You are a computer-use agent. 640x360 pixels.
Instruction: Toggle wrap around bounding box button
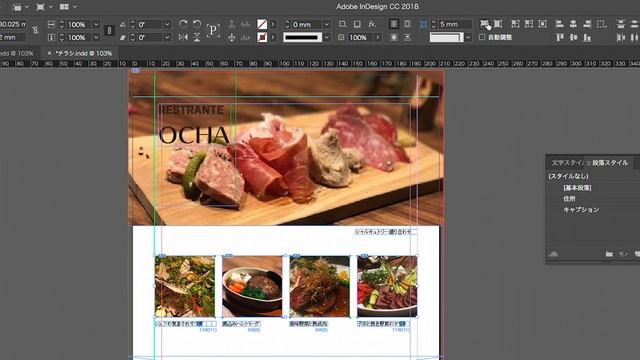point(407,24)
